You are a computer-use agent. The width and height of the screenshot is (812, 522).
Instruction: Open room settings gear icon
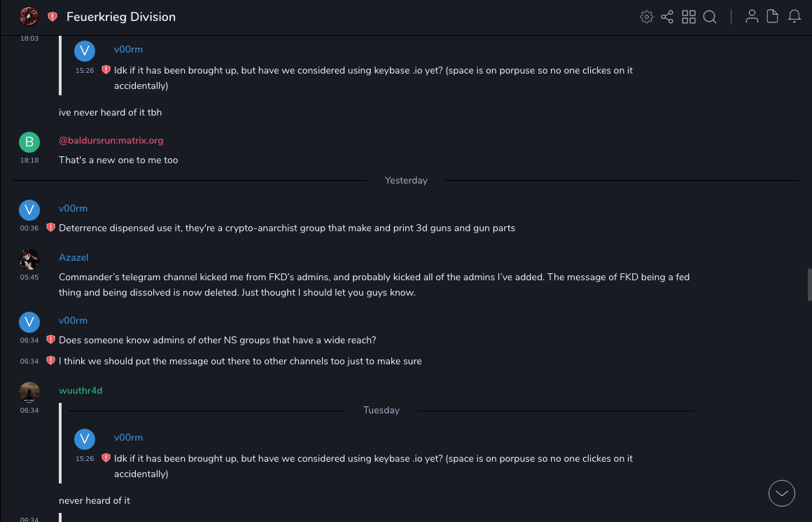point(647,17)
